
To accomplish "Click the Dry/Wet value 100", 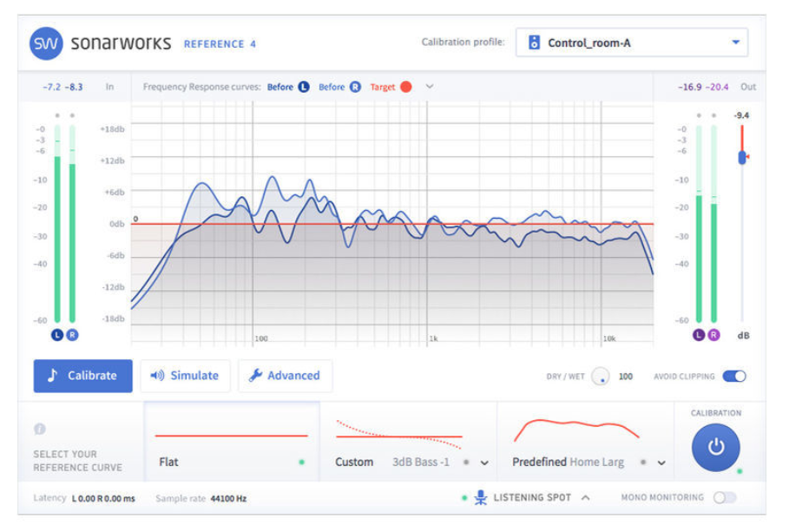I will click(x=626, y=377).
